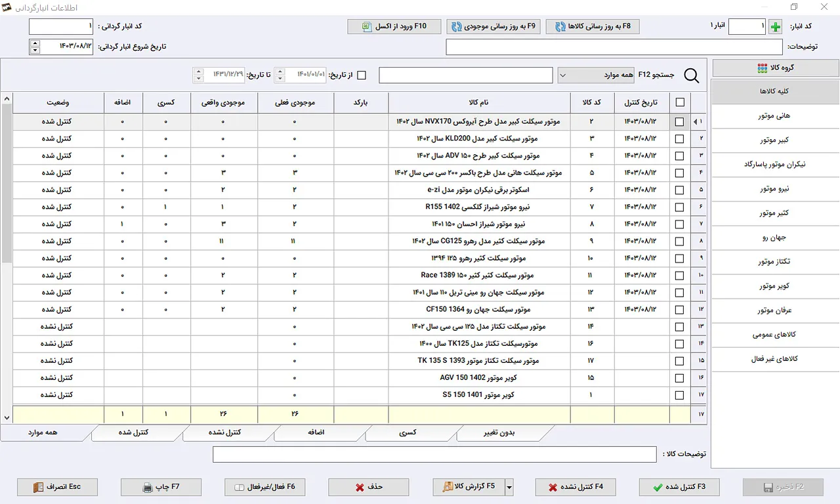Click F8 به روز رسانی کالاها refresh button

(593, 26)
